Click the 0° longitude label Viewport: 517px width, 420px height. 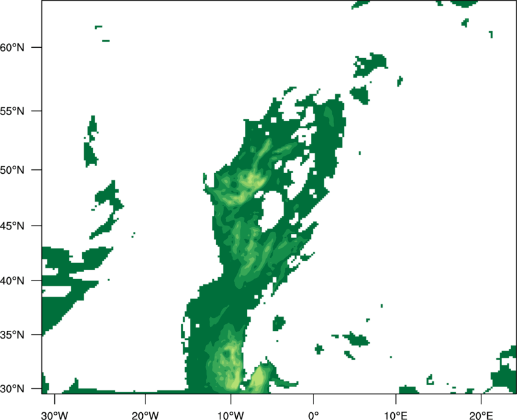[313, 415]
